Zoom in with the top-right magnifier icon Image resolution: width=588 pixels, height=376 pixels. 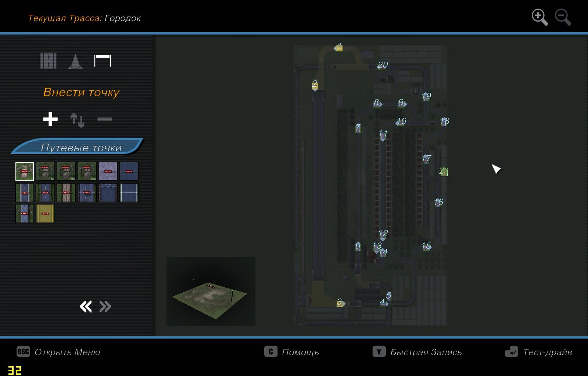pos(539,16)
